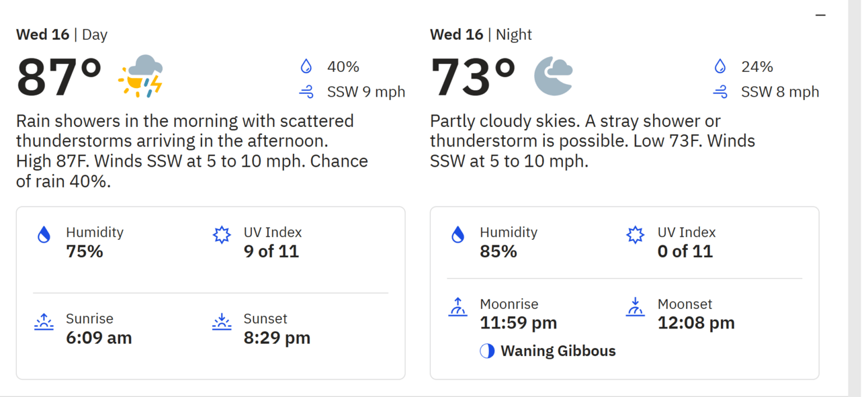Click the 87° daytime high temperature
The height and width of the screenshot is (397, 868).
(59, 77)
